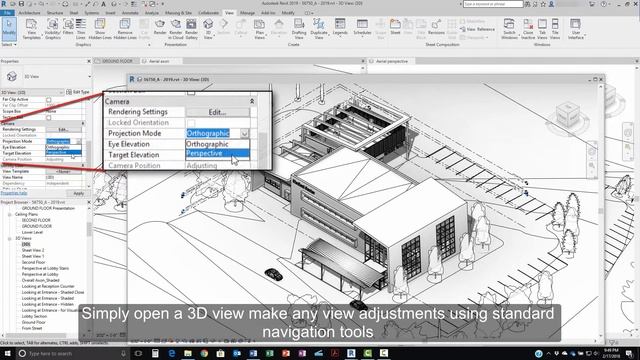Click Render in Cloud
Viewport: 640px width, 360px height.
pyautogui.click(x=176, y=29)
